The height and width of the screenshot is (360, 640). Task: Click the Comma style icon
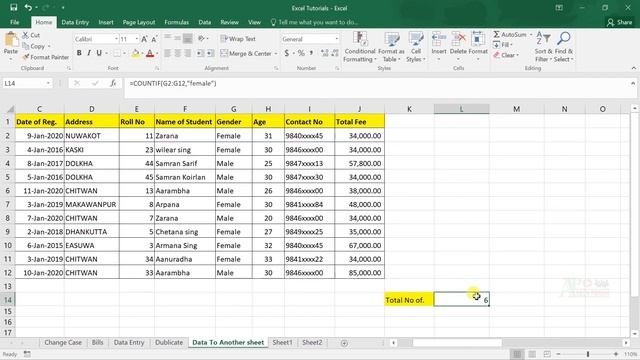pyautogui.click(x=311, y=53)
